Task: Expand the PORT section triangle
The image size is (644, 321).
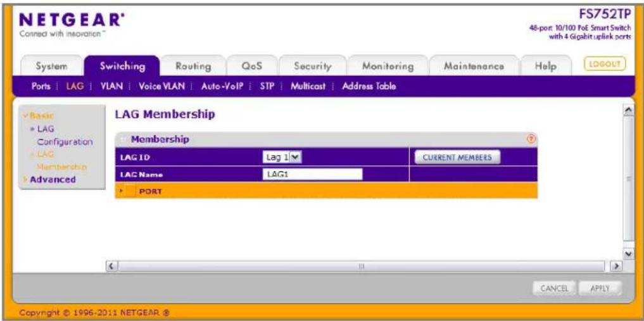Action: [121, 191]
